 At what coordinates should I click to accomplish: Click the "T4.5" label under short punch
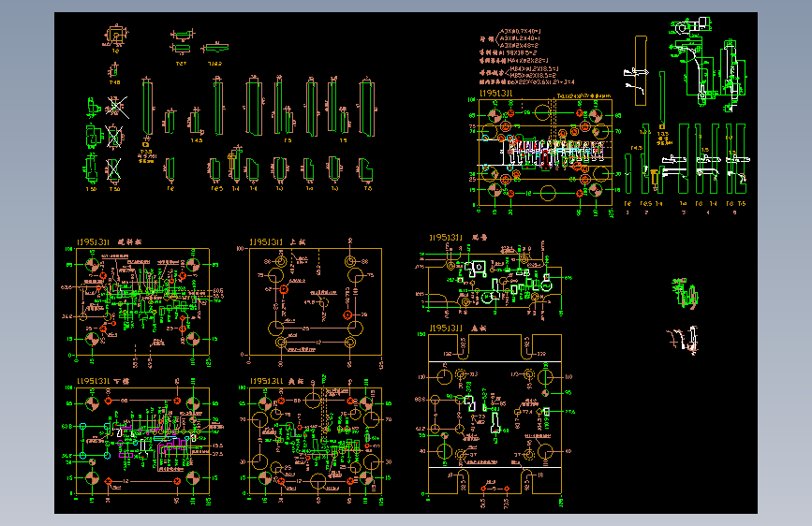tap(197, 140)
